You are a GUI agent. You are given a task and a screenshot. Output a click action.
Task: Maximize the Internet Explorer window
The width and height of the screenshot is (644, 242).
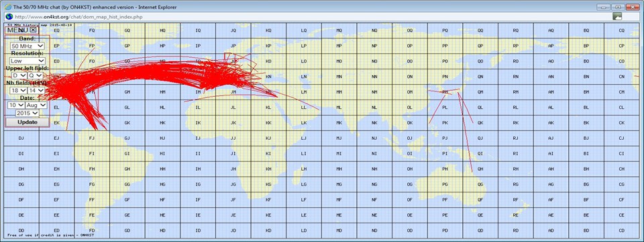[617, 7]
